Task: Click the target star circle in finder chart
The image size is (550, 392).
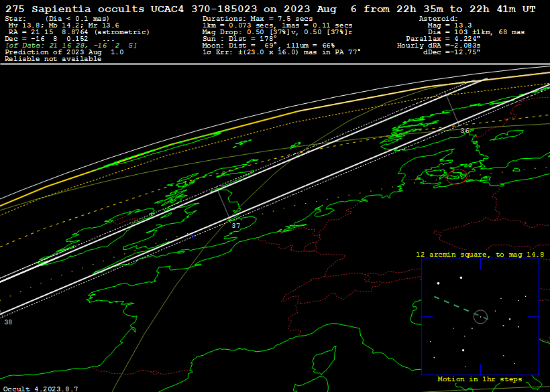Action: click(480, 316)
